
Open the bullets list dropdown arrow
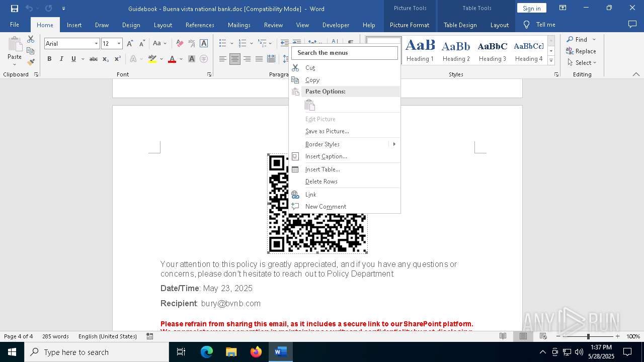click(x=231, y=44)
